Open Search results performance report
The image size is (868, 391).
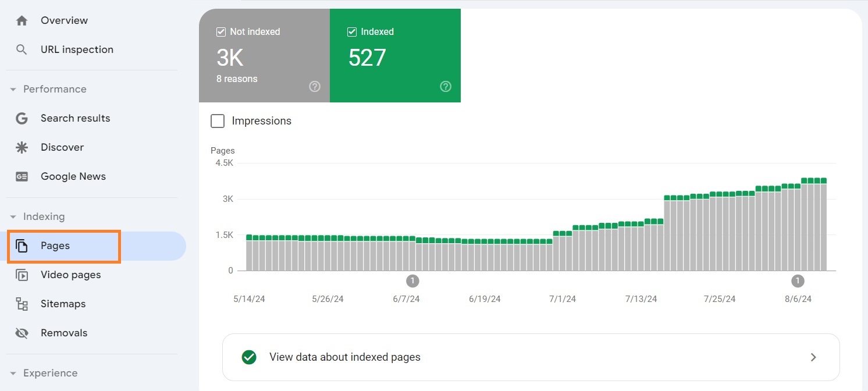[75, 118]
